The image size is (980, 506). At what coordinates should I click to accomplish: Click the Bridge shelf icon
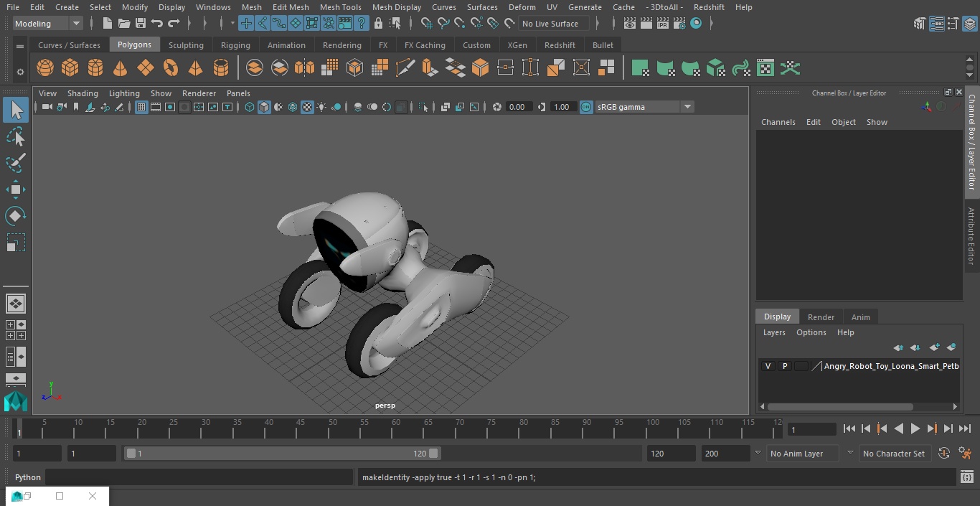(455, 68)
